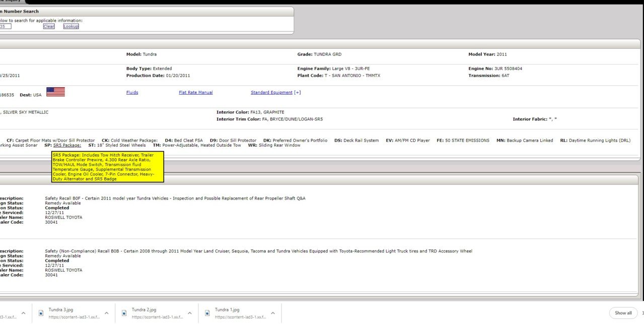Click the Tundra 1.jpg file icon
The height and width of the screenshot is (324, 644).
click(207, 313)
